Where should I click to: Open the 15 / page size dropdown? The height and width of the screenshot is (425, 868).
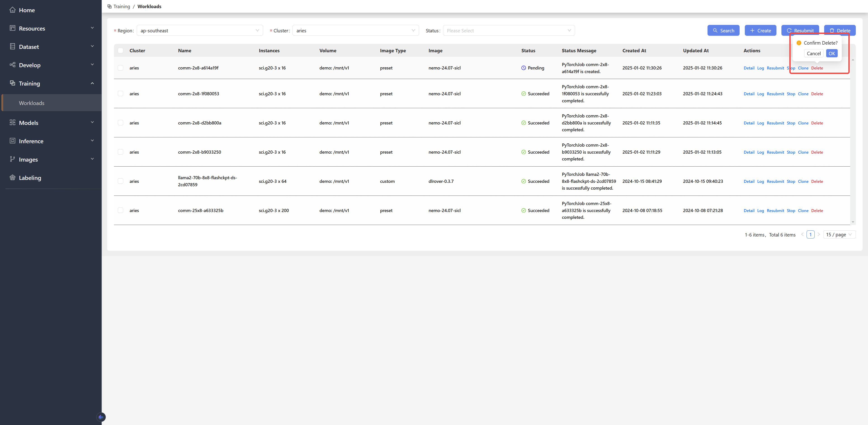click(x=839, y=234)
